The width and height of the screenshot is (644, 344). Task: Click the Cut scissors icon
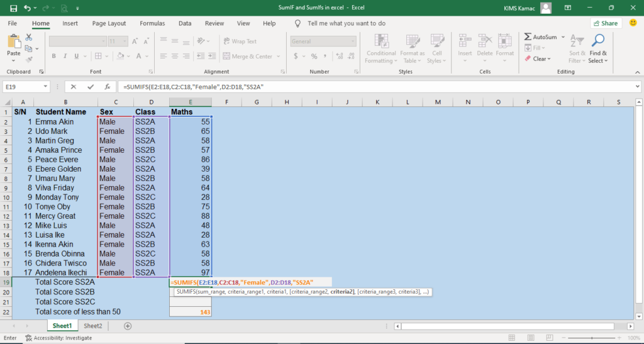click(29, 37)
